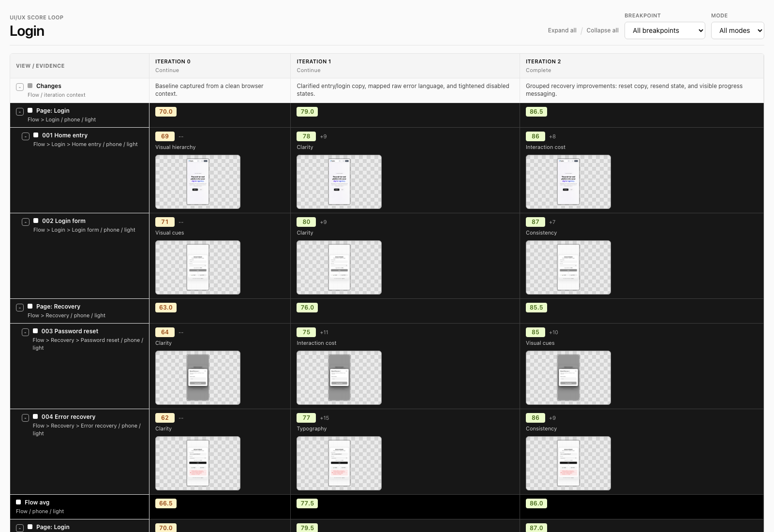Image resolution: width=774 pixels, height=532 pixels.
Task: Toggle the 003 Password reset checkbox
Action: click(35, 331)
